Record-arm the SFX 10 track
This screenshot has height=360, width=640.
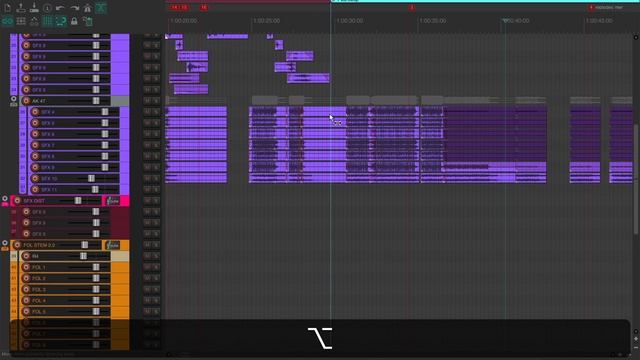coord(35,178)
